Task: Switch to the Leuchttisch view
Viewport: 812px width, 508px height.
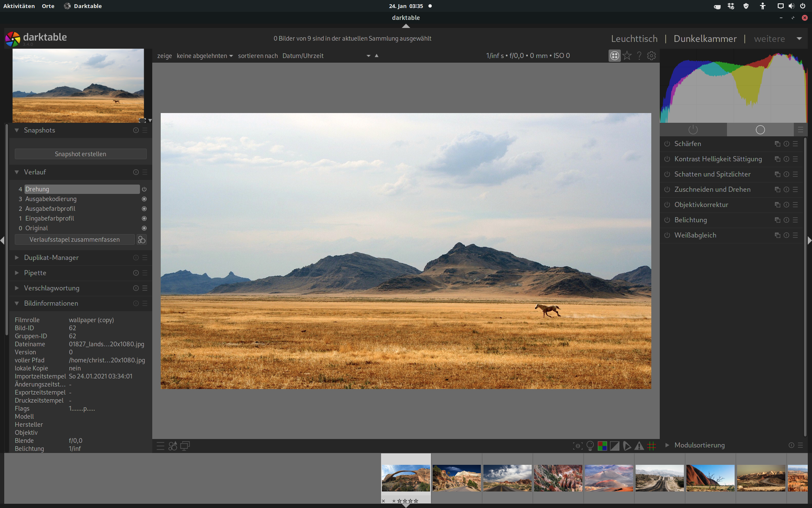Action: (x=634, y=39)
